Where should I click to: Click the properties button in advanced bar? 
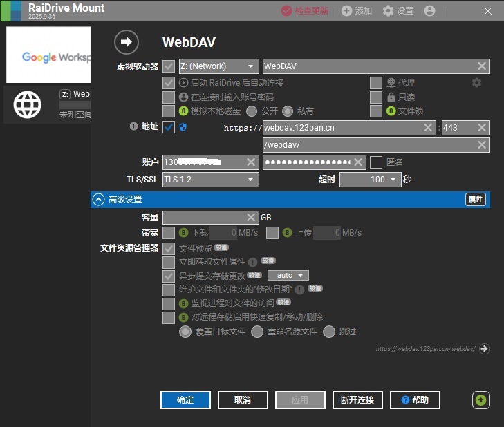(x=476, y=200)
